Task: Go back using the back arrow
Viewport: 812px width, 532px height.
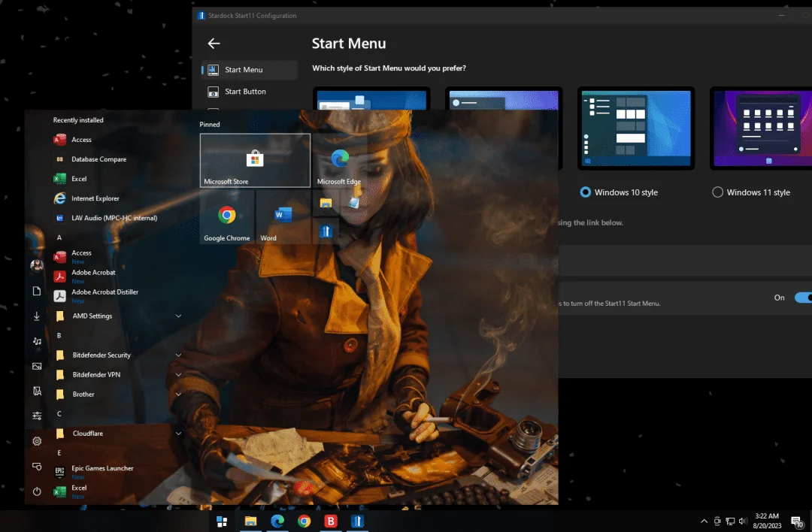Action: pos(214,44)
